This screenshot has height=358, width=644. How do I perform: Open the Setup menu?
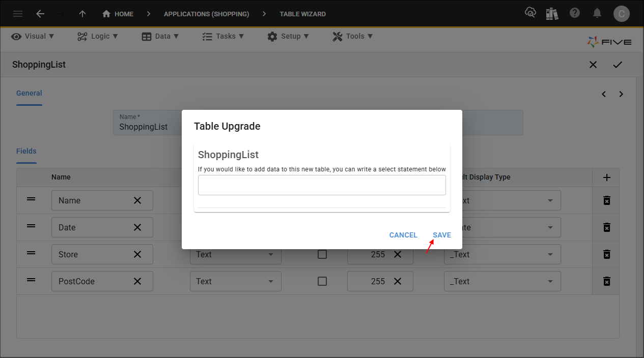coord(288,36)
